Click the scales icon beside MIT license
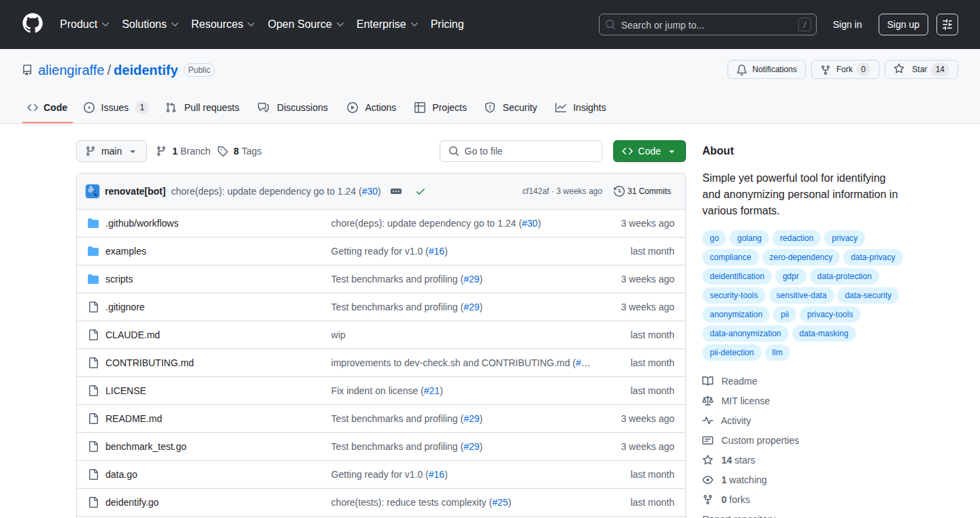The image size is (980, 518). pos(708,401)
